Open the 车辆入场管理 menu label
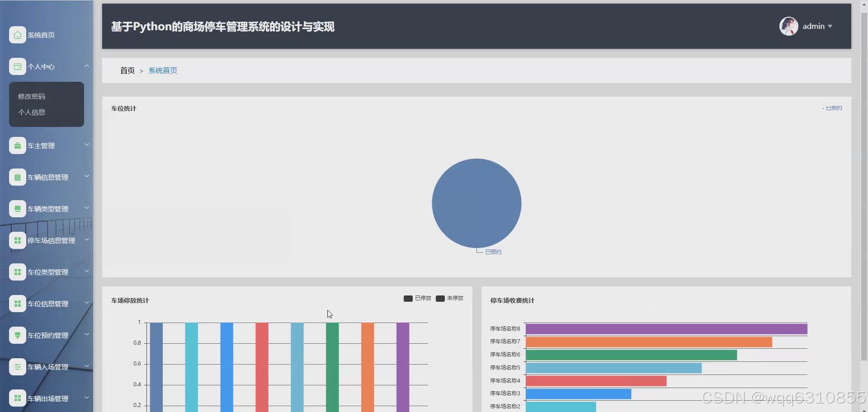 (48, 367)
